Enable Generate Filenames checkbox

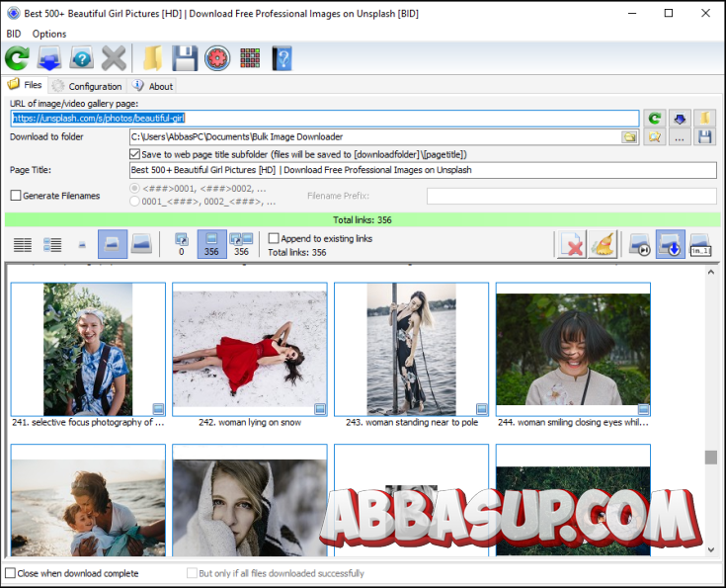pos(15,196)
